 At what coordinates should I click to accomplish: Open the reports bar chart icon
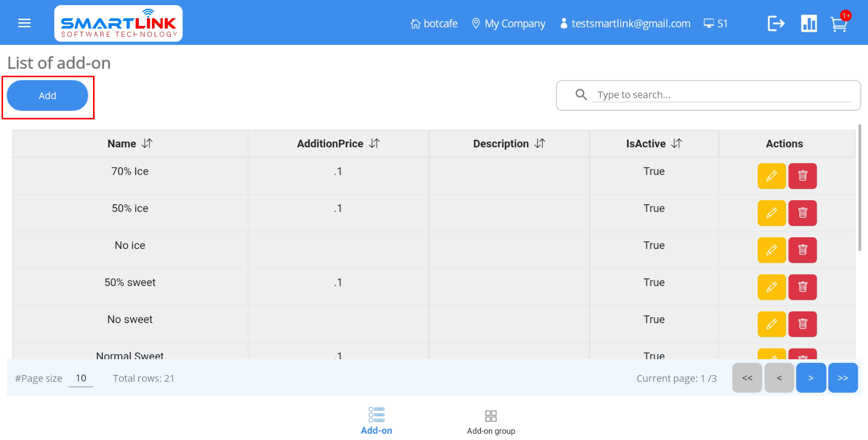[809, 23]
